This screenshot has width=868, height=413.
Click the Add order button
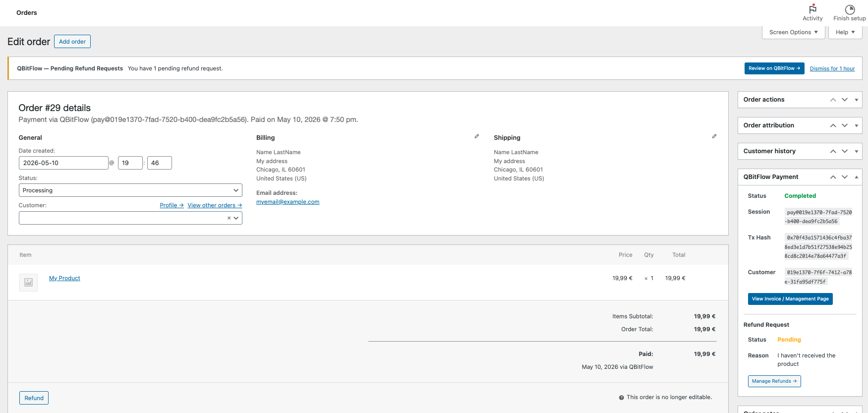pos(72,42)
